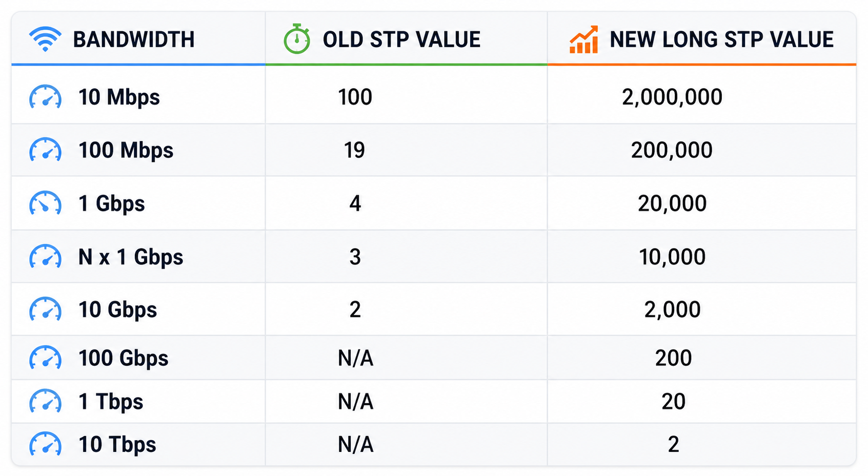Viewport: 868px width, 476px height.
Task: Click the speedometer icon in the 1 Tbps row
Action: coord(45,402)
